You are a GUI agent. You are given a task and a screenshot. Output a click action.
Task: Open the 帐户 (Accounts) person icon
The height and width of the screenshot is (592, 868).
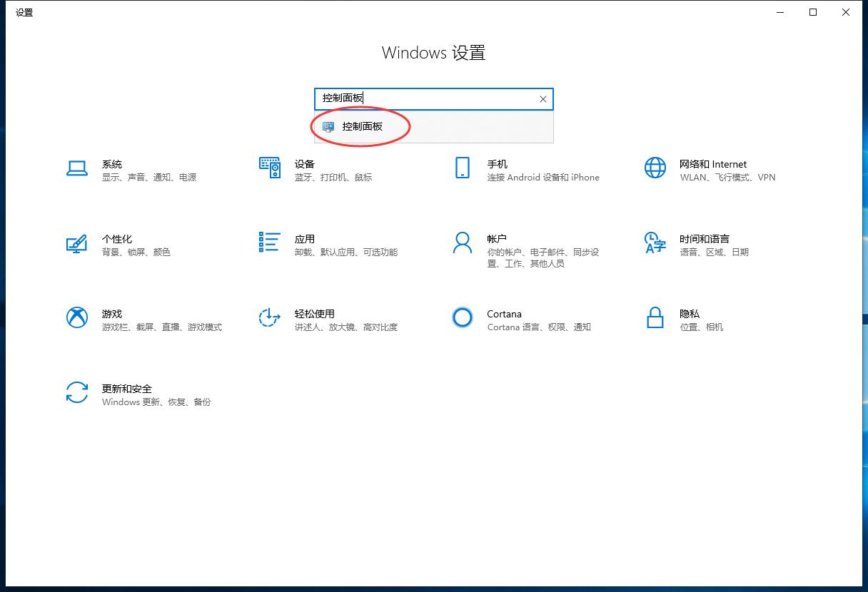pos(463,243)
